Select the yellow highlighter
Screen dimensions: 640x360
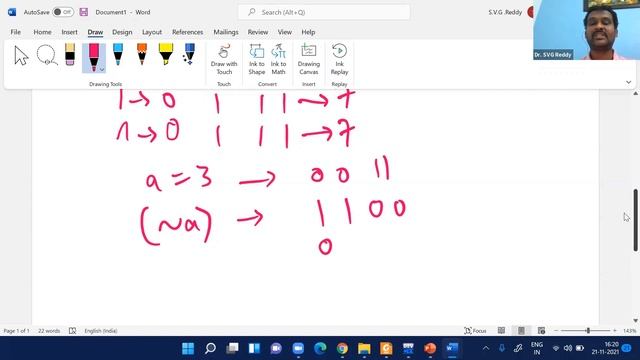166,54
